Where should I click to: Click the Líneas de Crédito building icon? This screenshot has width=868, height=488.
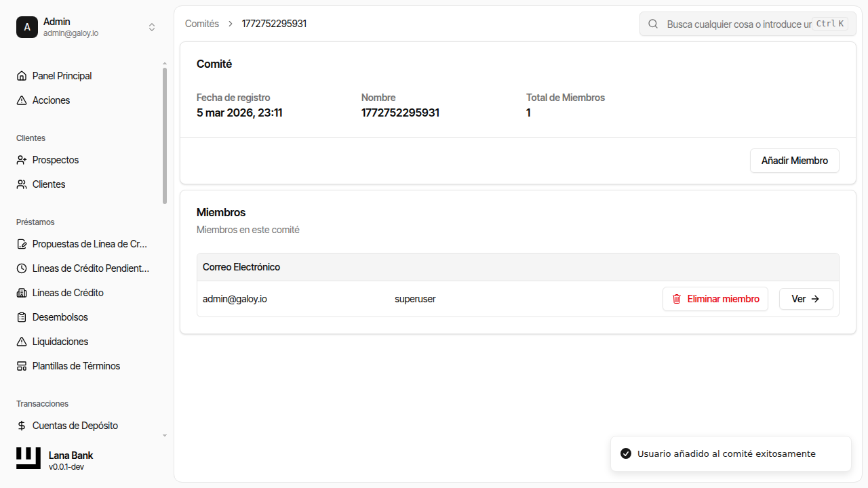click(22, 293)
